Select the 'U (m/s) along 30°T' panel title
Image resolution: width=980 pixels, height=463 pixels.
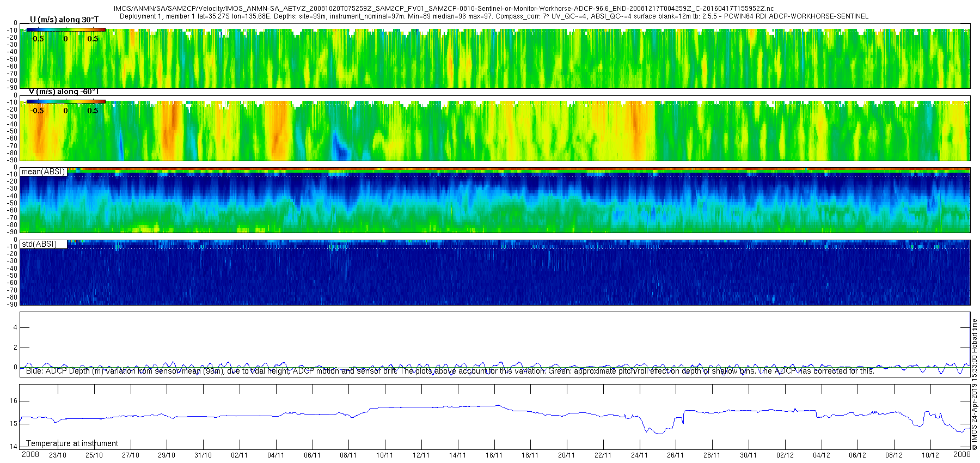[x=64, y=20]
